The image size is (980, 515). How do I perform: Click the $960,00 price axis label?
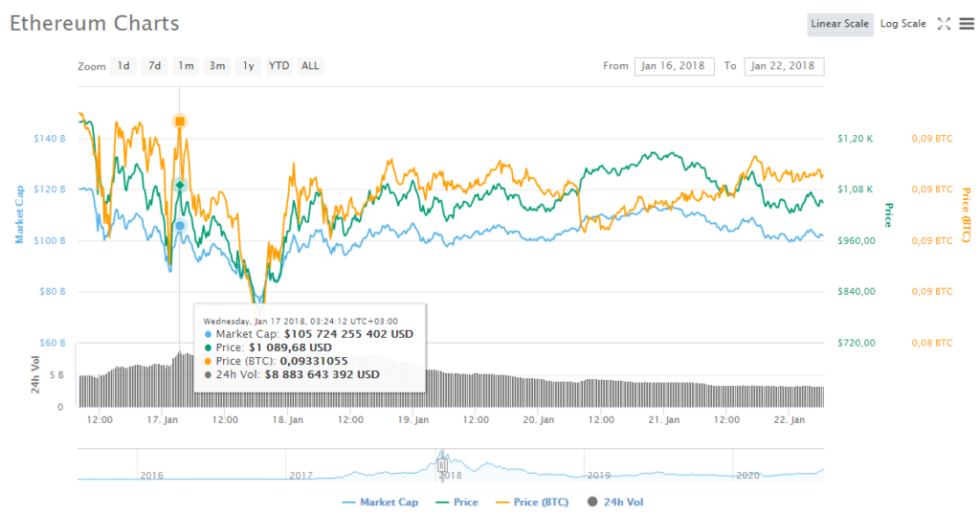click(857, 240)
